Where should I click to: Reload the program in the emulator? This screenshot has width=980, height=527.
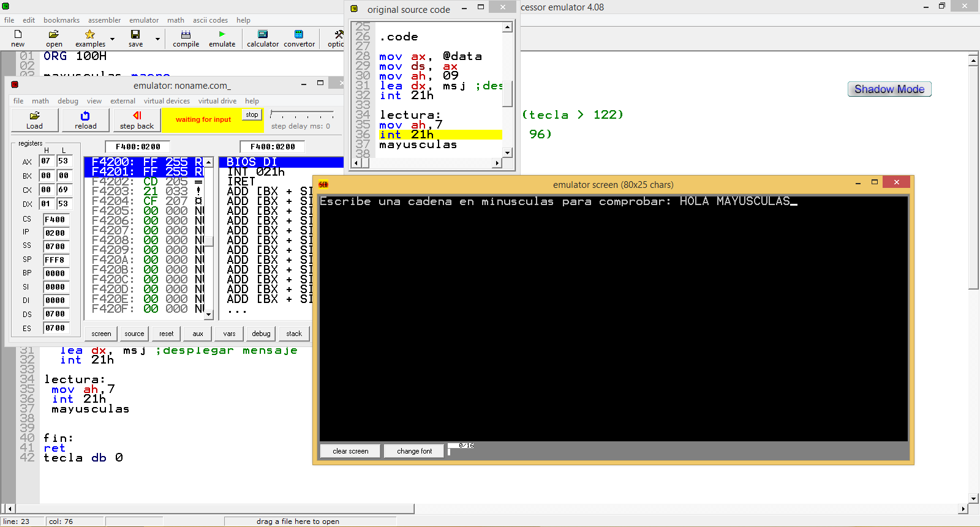86,120
